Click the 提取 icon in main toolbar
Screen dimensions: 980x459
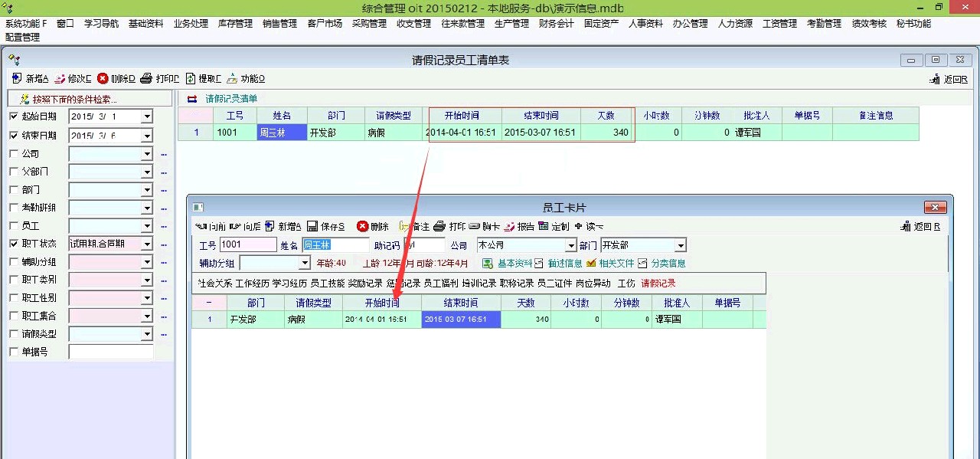tap(191, 78)
